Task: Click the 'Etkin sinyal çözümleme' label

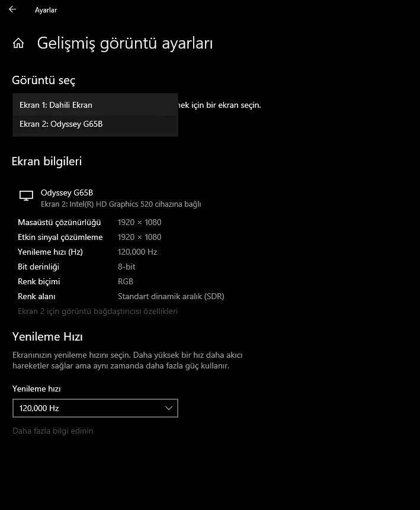Action: point(60,237)
